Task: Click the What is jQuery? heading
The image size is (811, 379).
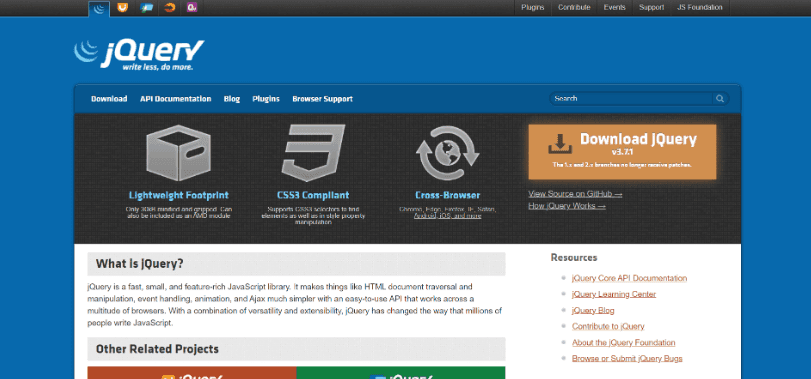Action: 140,264
